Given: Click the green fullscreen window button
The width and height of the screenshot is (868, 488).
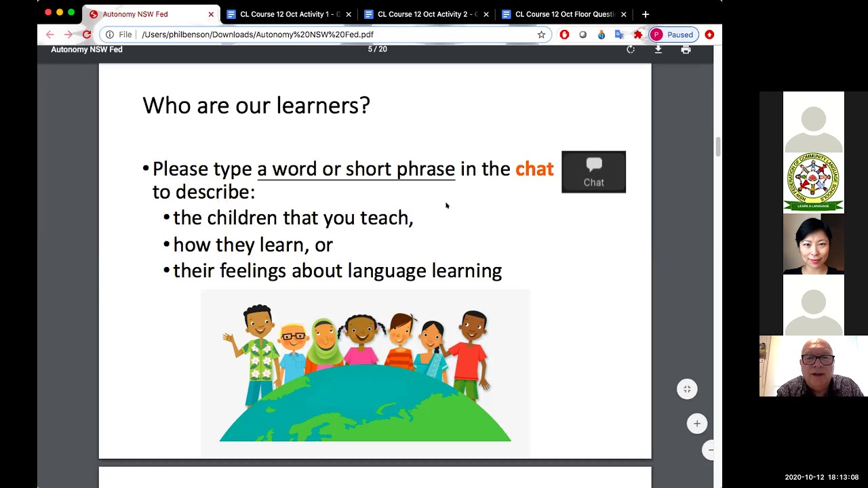Looking at the screenshot, I should [71, 13].
